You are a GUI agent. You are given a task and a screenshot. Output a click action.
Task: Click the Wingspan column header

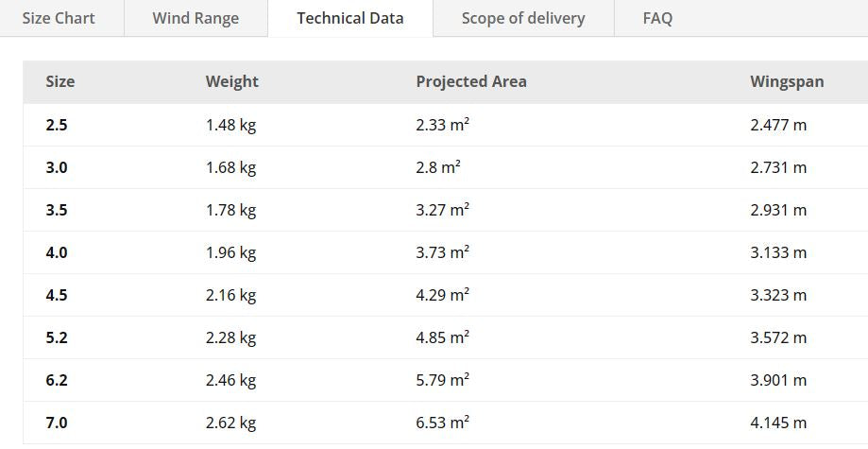coord(787,81)
